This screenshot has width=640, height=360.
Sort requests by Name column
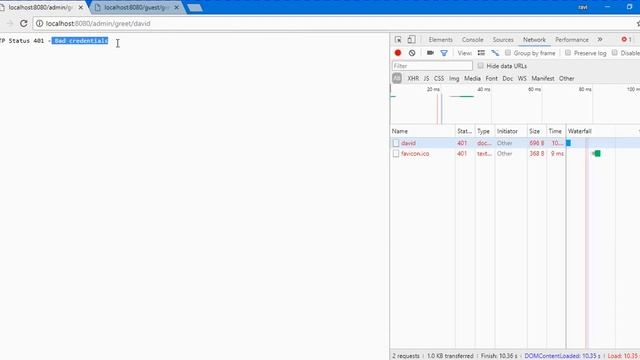coord(422,131)
